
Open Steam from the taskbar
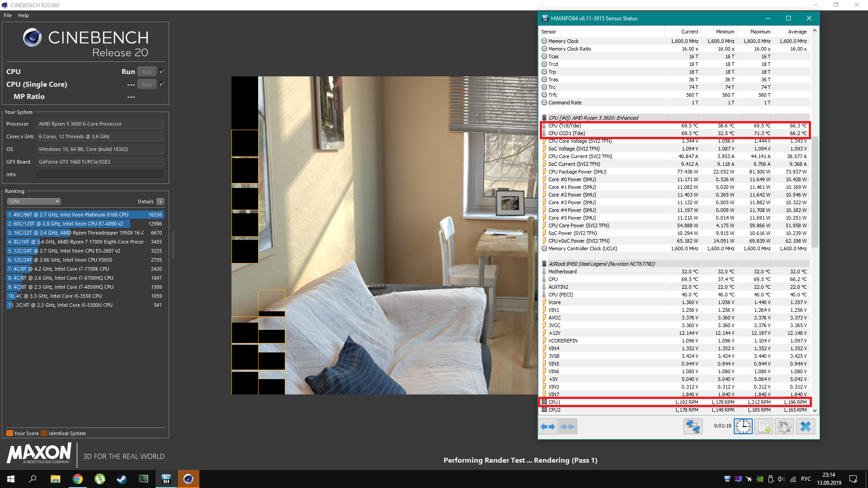coord(122,479)
